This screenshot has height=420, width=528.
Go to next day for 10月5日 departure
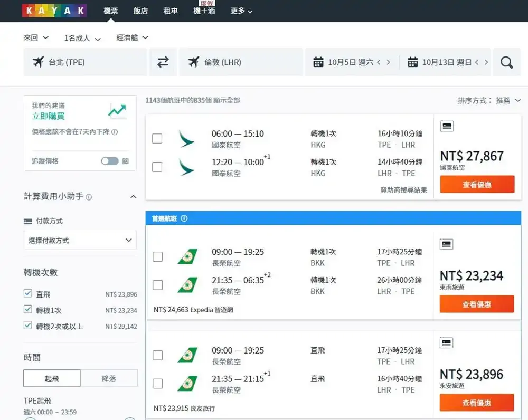tap(388, 62)
